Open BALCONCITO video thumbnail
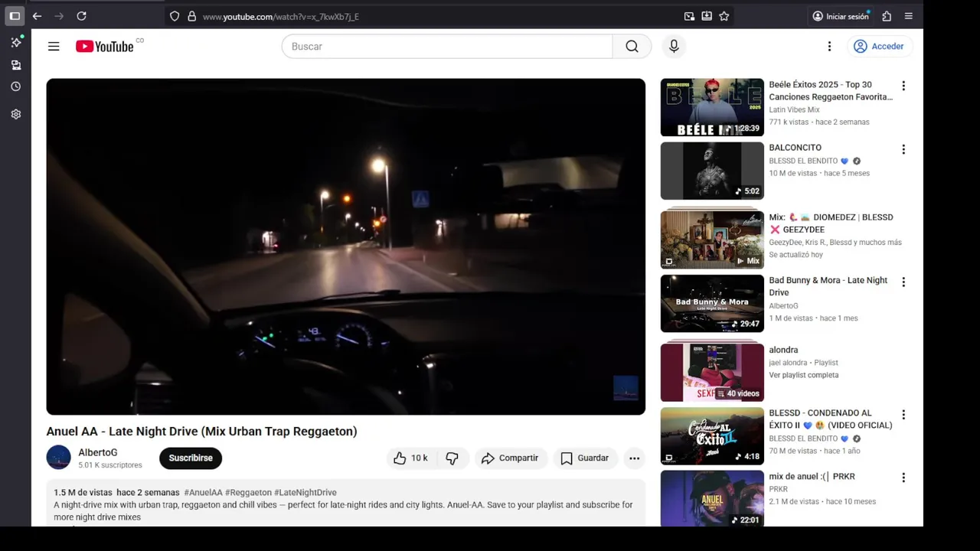Screen dimensions: 980x551 click(x=712, y=171)
